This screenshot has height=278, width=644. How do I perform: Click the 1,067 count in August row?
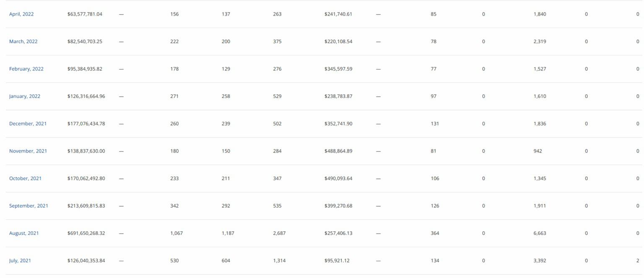[177, 233]
